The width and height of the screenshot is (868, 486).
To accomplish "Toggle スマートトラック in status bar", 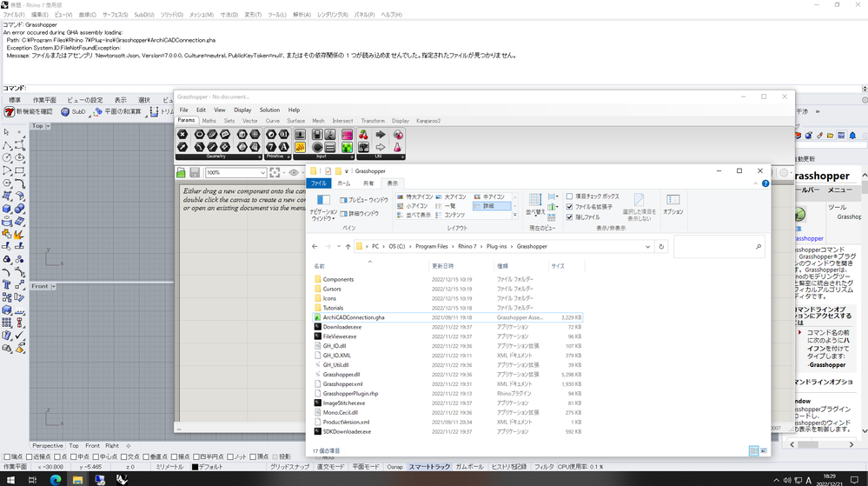I will point(429,467).
